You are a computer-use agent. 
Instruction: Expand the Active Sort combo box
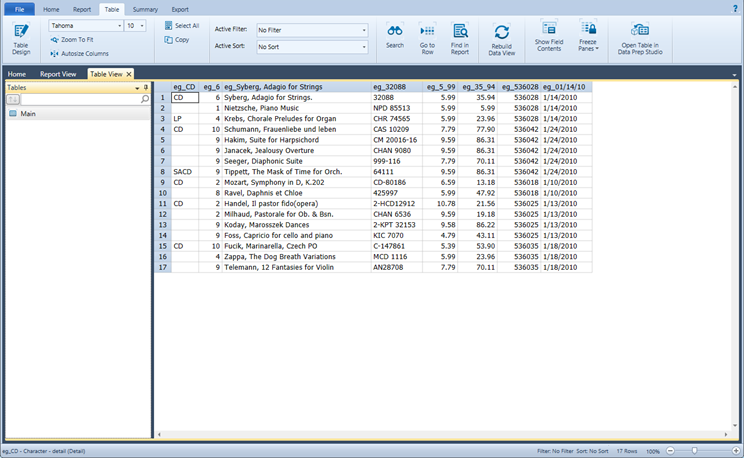(363, 47)
